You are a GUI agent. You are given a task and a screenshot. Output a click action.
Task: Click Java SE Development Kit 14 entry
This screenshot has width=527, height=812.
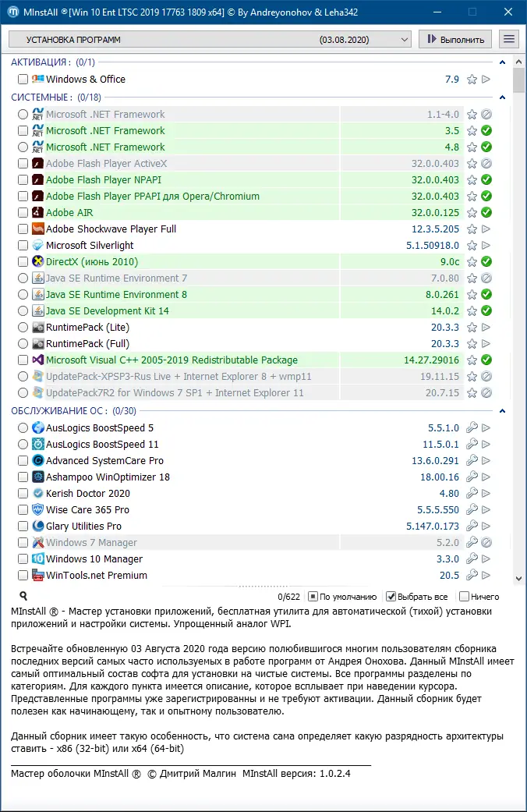[107, 310]
